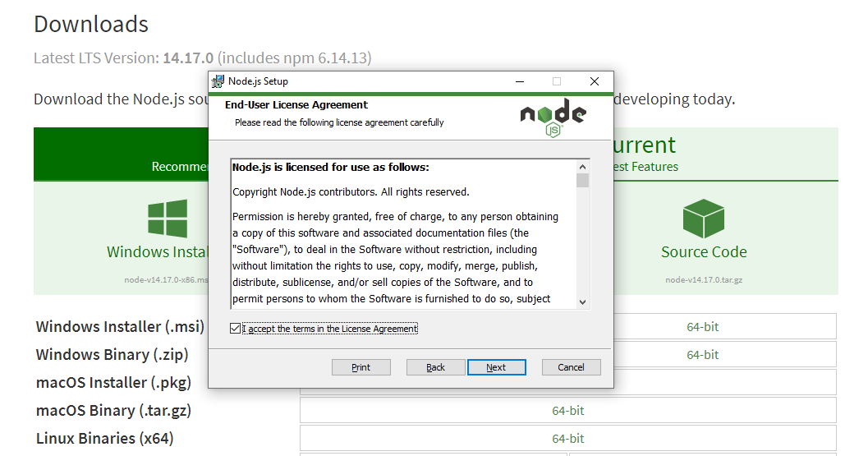Image resolution: width=868 pixels, height=456 pixels.
Task: Click the Windows Binary .zip 64-bit link
Action: click(x=702, y=355)
